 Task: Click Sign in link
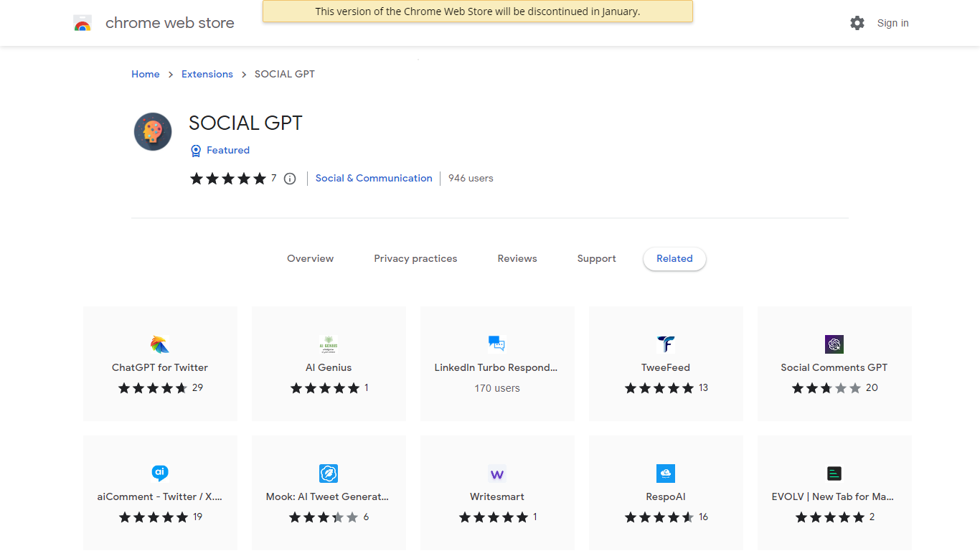click(x=892, y=23)
